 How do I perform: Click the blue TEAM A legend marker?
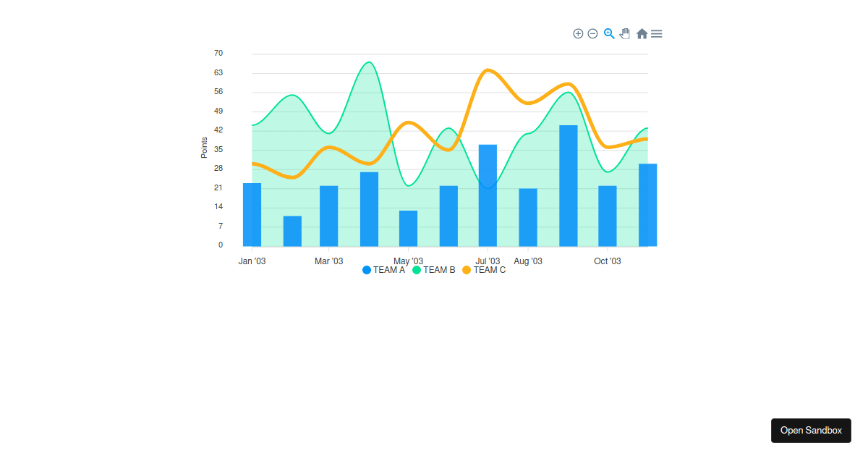pyautogui.click(x=367, y=270)
